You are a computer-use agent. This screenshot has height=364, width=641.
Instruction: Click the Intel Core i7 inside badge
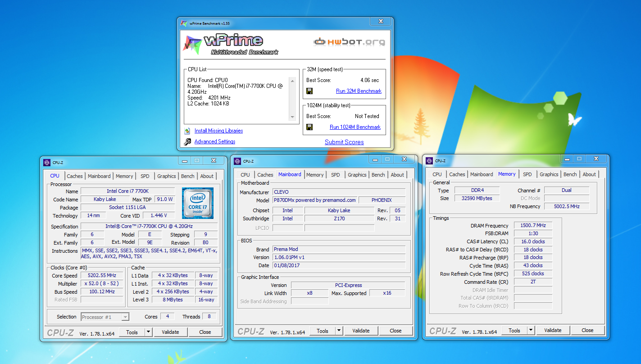198,203
